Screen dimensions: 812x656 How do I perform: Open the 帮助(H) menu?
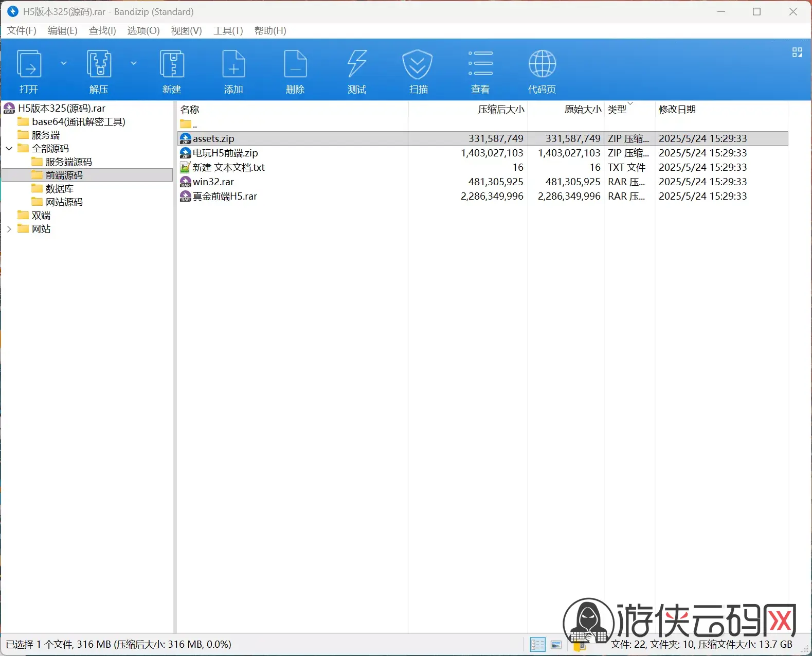[270, 31]
